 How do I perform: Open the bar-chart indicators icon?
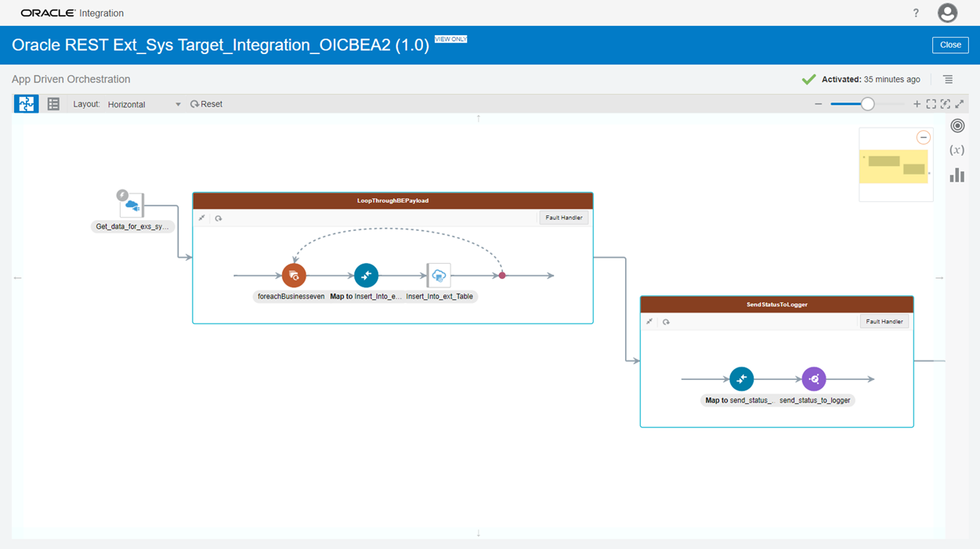[x=957, y=175]
